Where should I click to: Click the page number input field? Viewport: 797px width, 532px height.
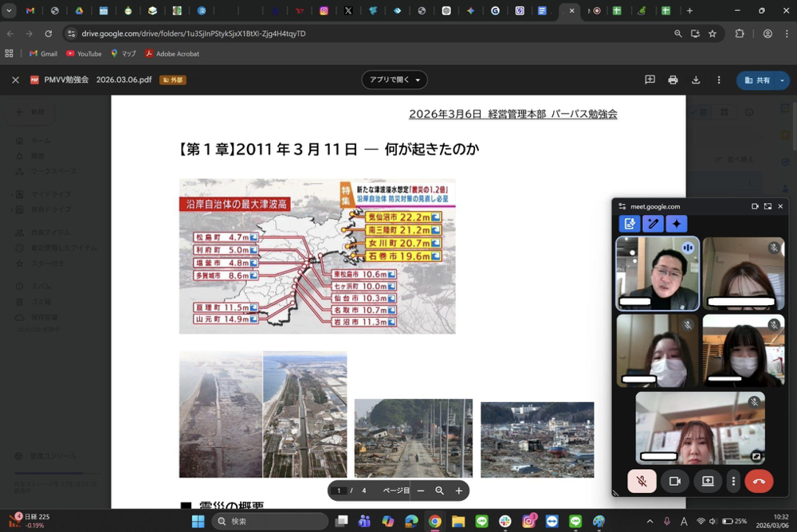pos(339,491)
